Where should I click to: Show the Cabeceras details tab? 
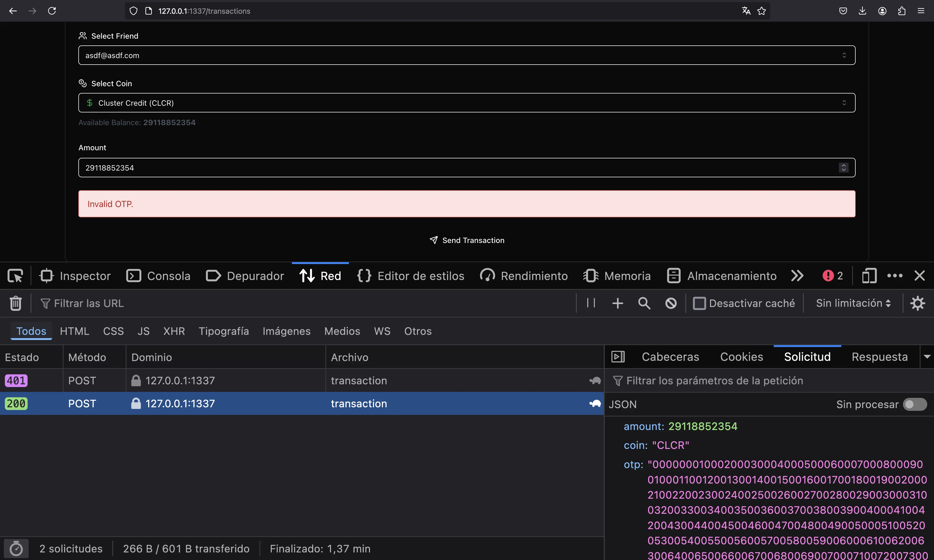(x=670, y=356)
